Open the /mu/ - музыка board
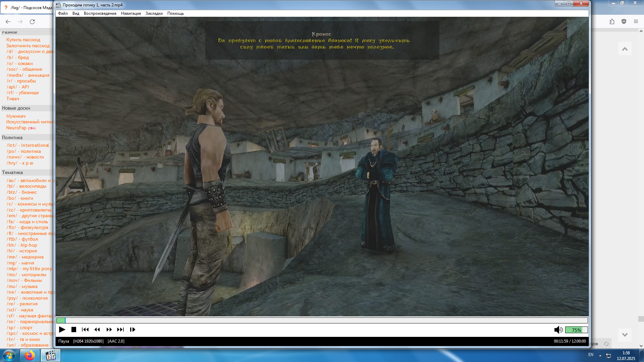The width and height of the screenshot is (644, 362). click(22, 286)
